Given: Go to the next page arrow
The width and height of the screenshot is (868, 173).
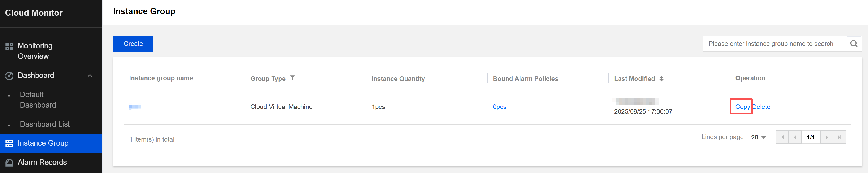Looking at the screenshot, I should tap(826, 137).
